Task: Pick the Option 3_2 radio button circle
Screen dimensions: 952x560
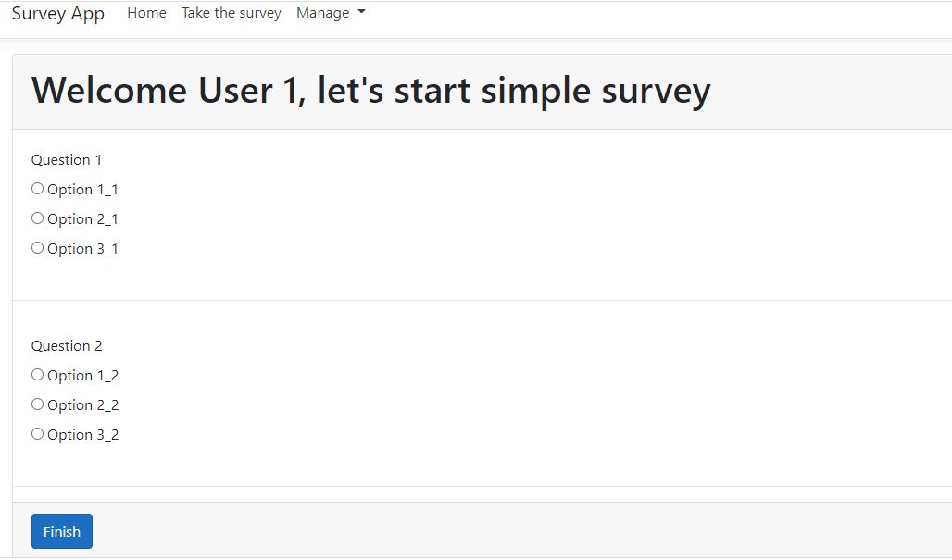Action: [x=37, y=434]
